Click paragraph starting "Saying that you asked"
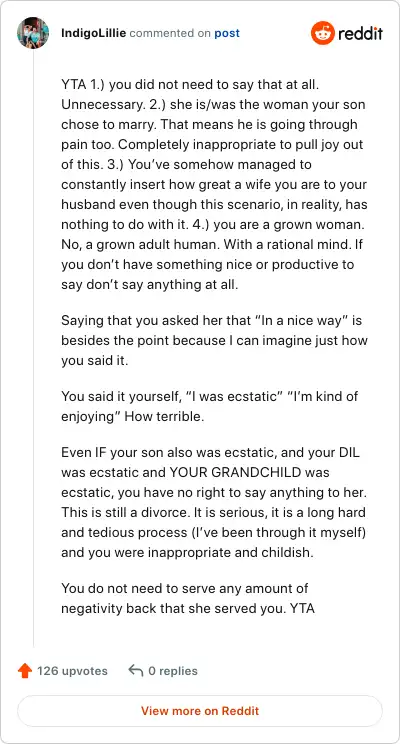The image size is (400, 744). point(214,341)
